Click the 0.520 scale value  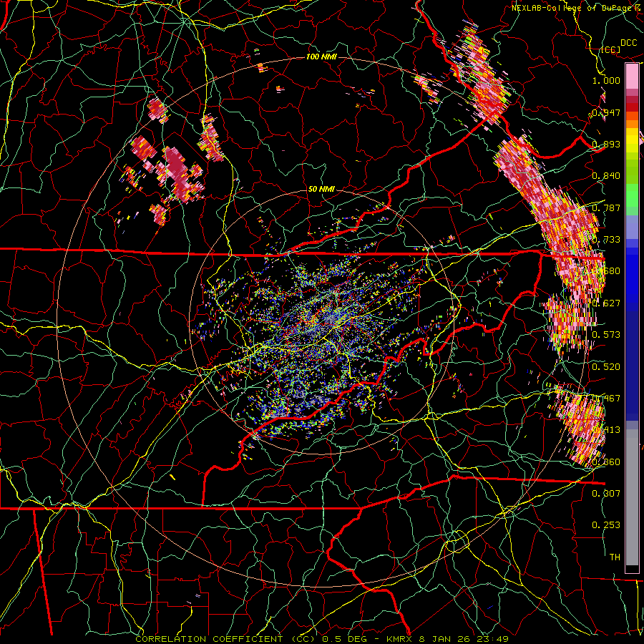(606, 367)
